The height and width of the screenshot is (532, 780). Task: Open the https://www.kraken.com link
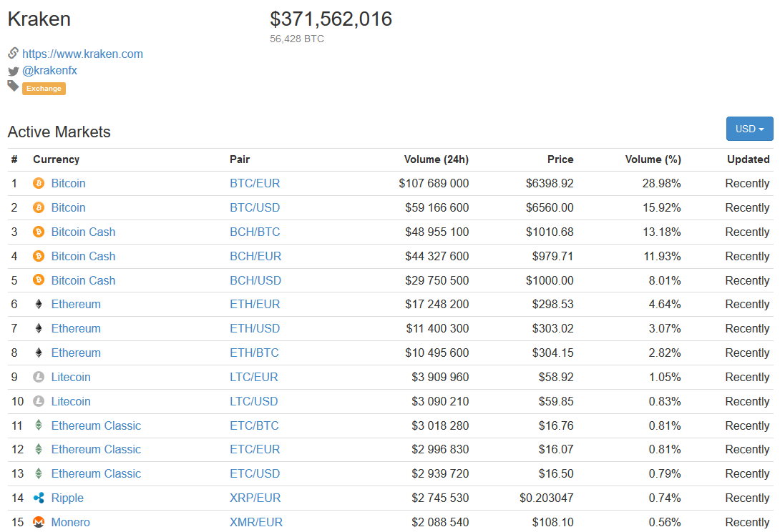(x=82, y=54)
